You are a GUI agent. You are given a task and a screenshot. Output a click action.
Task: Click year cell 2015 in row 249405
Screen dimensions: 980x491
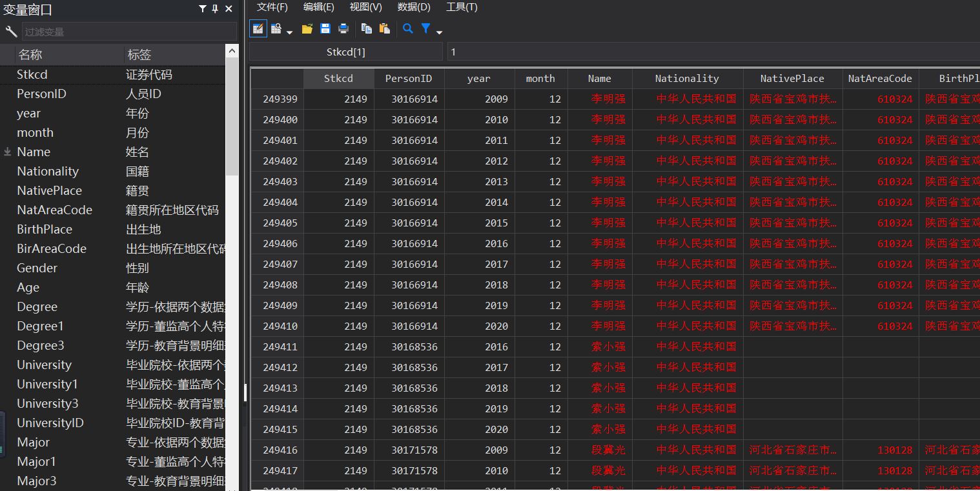[x=479, y=223]
